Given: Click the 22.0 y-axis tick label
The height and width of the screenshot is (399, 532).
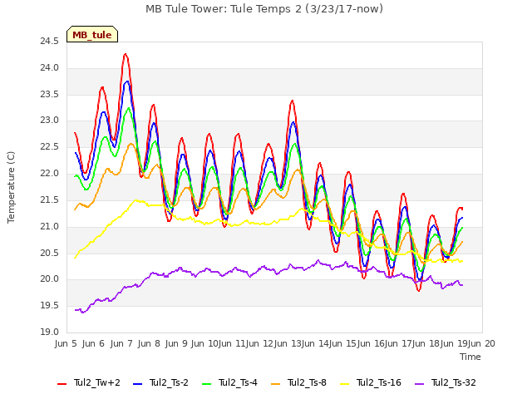Looking at the screenshot, I should (49, 174).
